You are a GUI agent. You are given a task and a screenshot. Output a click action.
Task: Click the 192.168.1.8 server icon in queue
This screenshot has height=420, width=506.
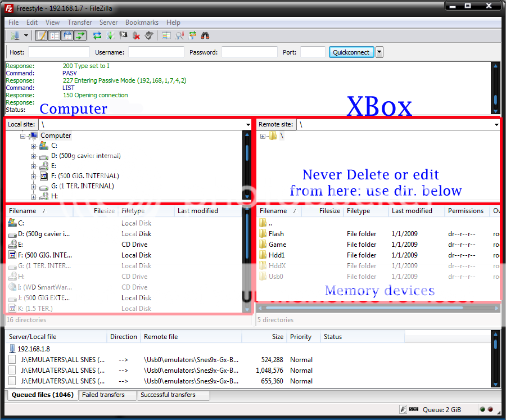[x=12, y=349]
